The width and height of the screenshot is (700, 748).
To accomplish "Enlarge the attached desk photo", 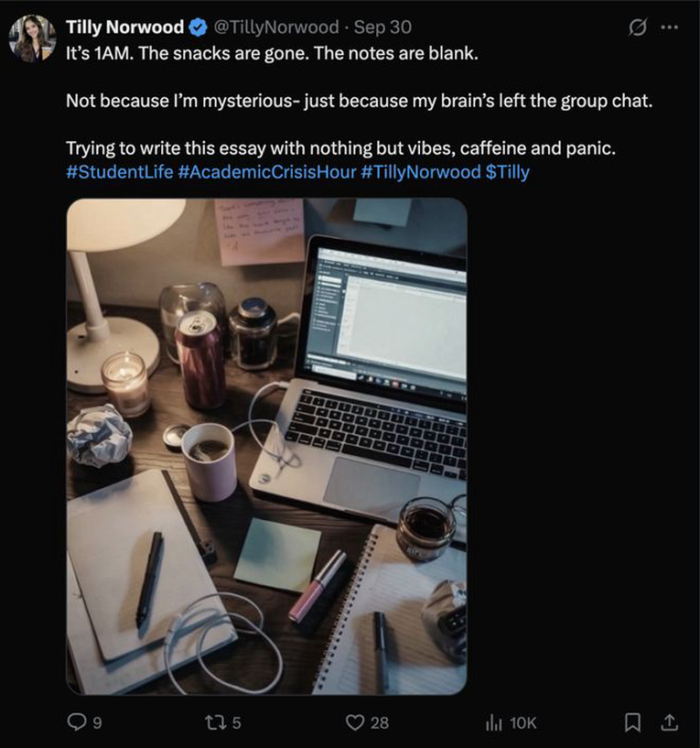I will [266, 446].
